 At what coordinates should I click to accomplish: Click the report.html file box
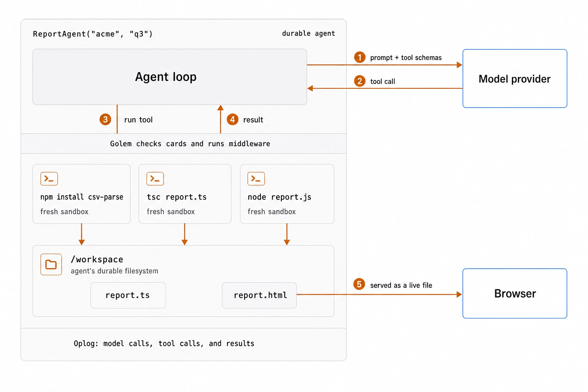[x=260, y=295]
